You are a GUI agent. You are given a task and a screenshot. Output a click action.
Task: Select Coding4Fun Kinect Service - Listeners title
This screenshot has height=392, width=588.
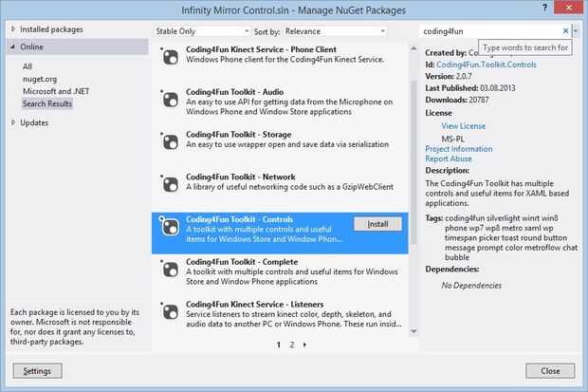[254, 304]
